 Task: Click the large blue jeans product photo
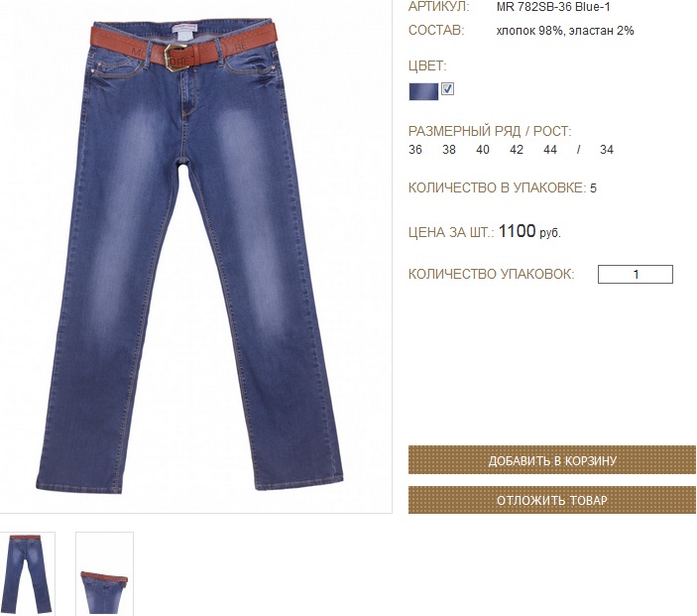click(x=189, y=256)
